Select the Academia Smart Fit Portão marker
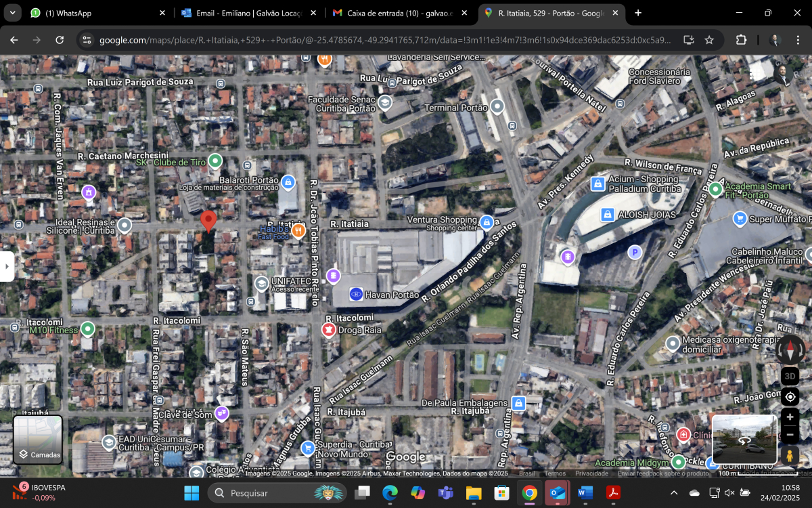812x508 pixels. click(715, 189)
